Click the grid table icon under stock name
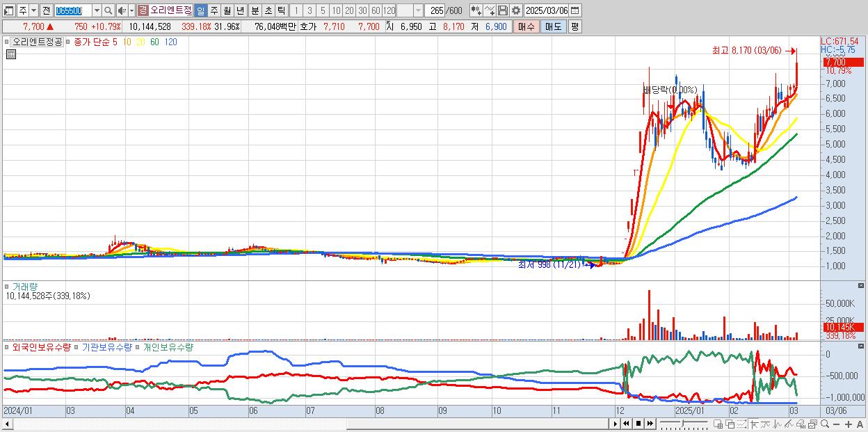This screenshot has width=868, height=432. pyautogui.click(x=10, y=54)
